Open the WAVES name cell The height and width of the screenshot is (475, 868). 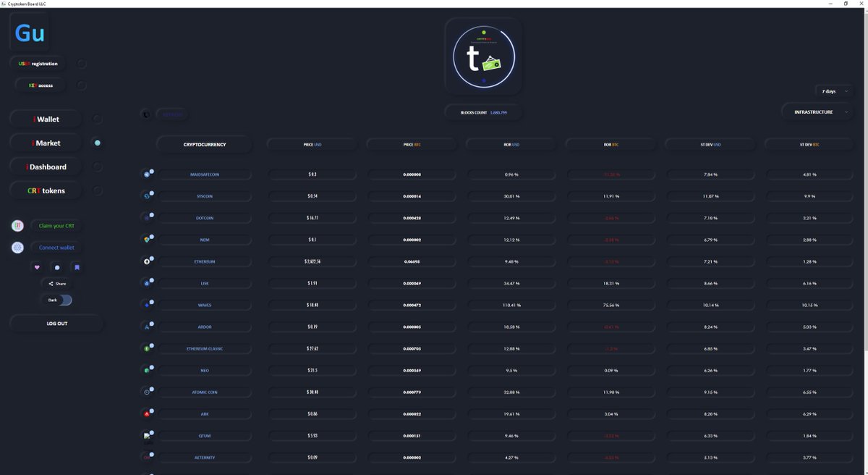(205, 305)
